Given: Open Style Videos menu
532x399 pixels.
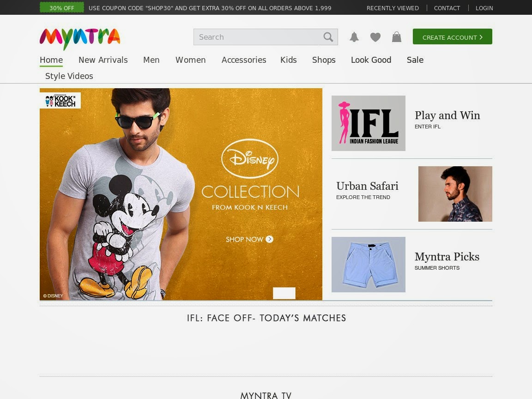Looking at the screenshot, I should coord(69,76).
